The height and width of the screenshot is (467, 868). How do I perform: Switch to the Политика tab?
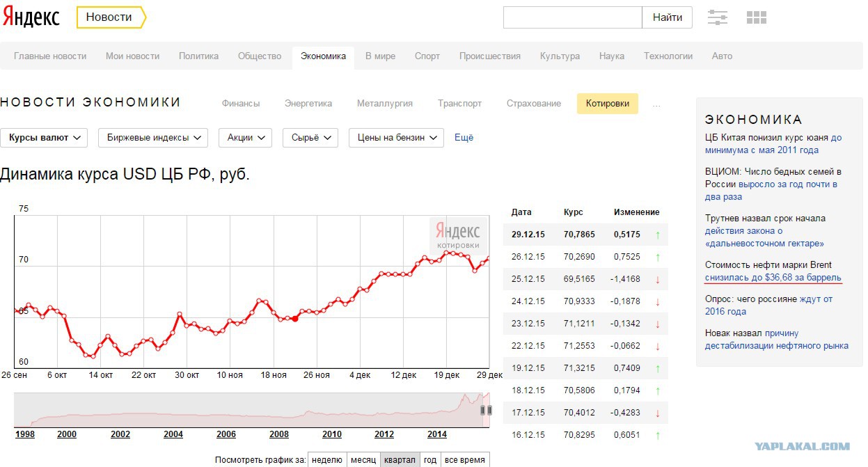coord(198,56)
